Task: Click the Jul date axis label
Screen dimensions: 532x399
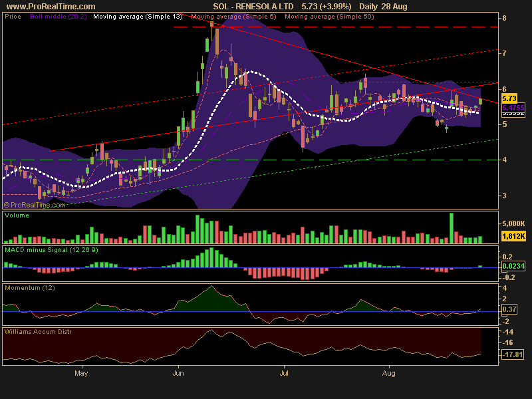Action: click(x=284, y=373)
